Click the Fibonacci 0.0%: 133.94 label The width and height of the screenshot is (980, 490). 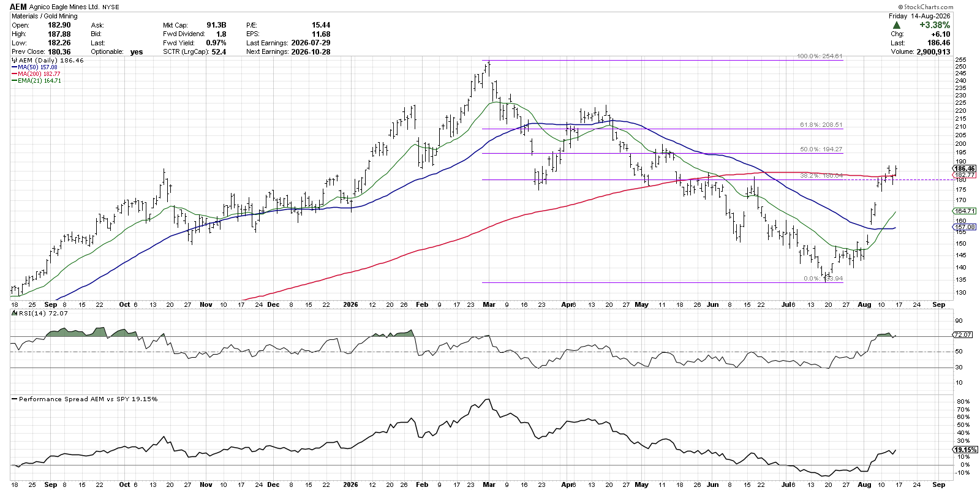pos(823,279)
